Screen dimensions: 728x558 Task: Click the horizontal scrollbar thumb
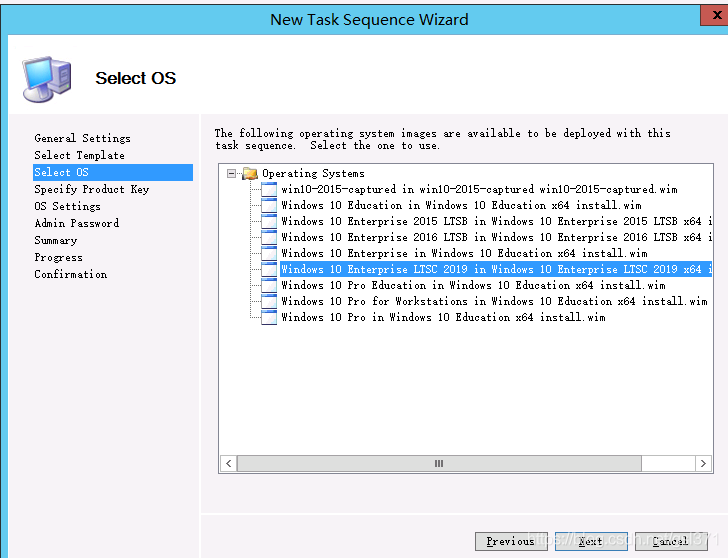(439, 463)
